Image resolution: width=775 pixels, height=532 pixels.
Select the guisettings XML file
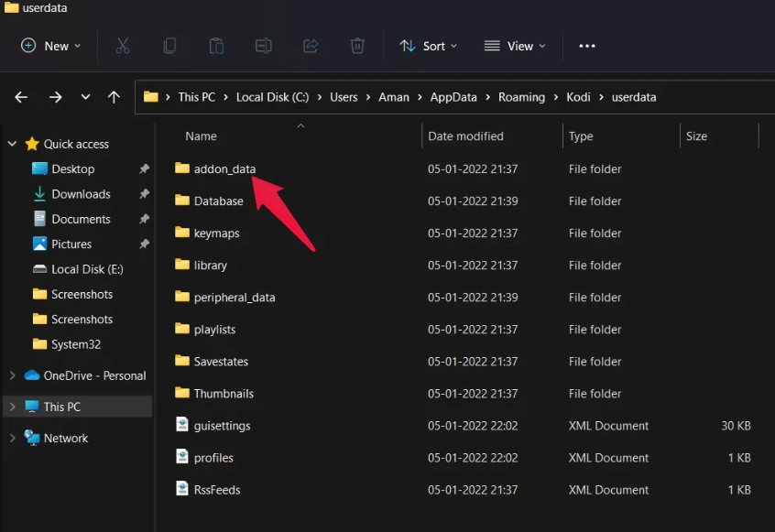[x=222, y=426]
